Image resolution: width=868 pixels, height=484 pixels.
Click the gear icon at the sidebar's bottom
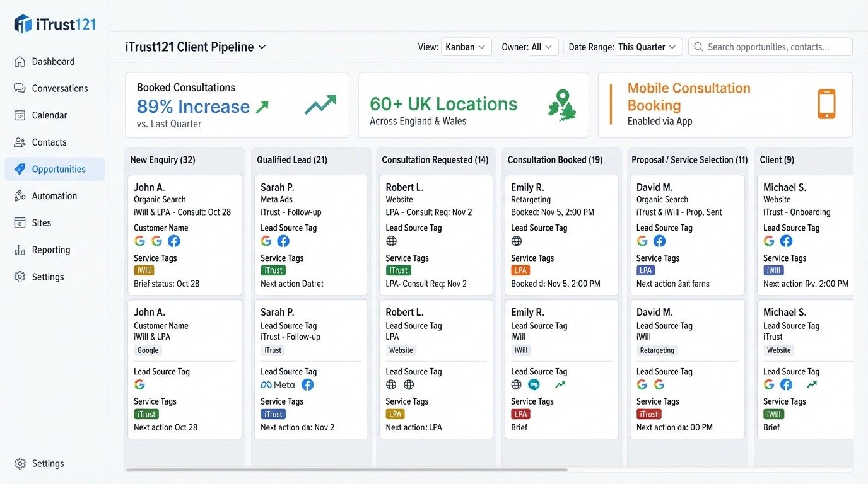pyautogui.click(x=20, y=464)
